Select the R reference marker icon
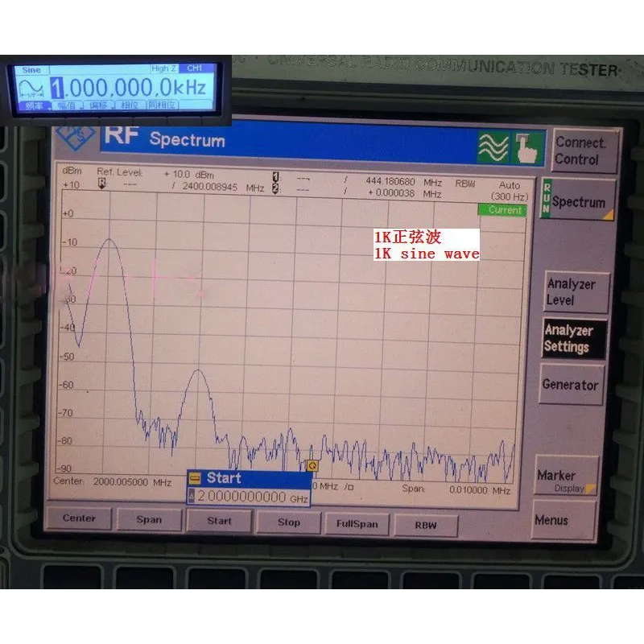This screenshot has height=644, width=644. point(102,184)
